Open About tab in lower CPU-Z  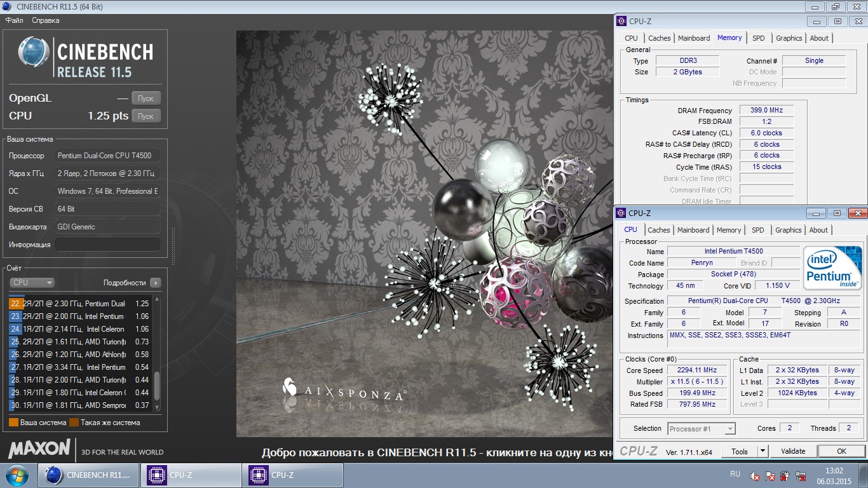pos(818,230)
